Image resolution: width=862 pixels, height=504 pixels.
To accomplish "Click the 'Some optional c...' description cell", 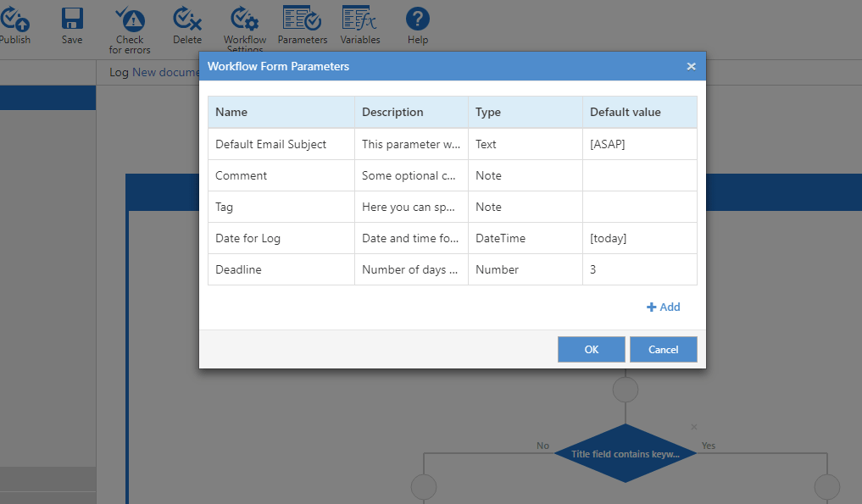I will click(412, 175).
